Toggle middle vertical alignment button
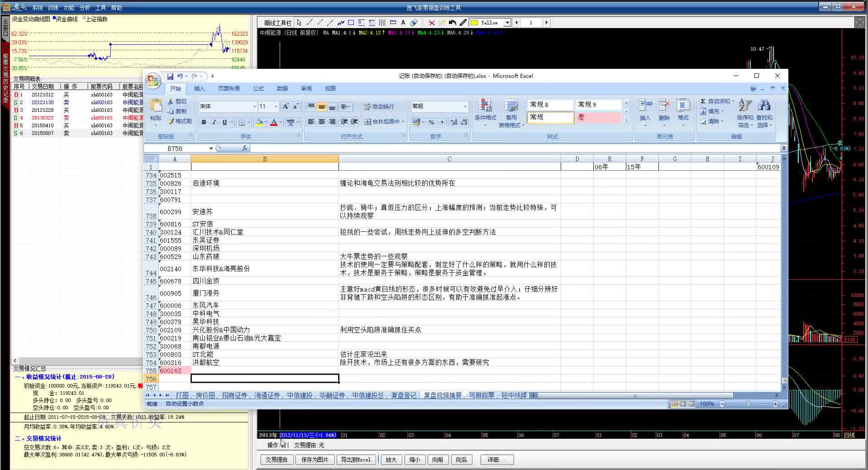868x470 pixels. pos(321,107)
